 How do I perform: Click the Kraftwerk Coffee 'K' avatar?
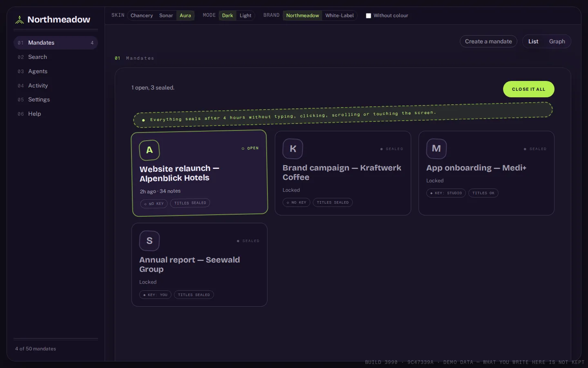coord(293,149)
